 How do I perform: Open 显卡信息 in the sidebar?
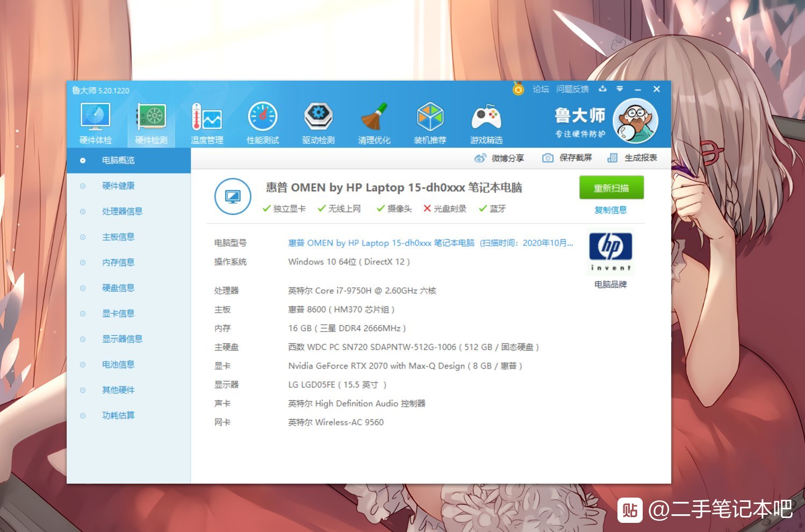[129, 313]
